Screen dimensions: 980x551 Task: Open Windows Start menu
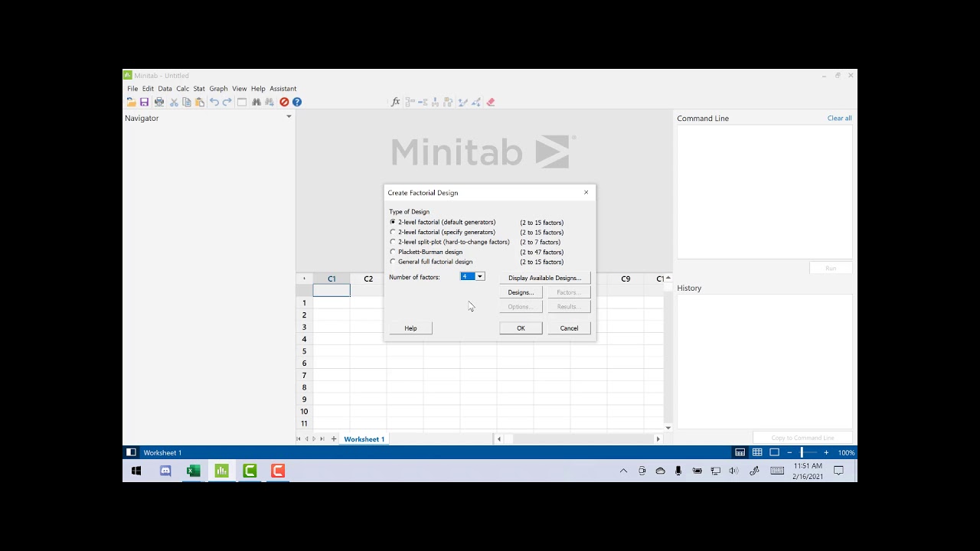136,471
